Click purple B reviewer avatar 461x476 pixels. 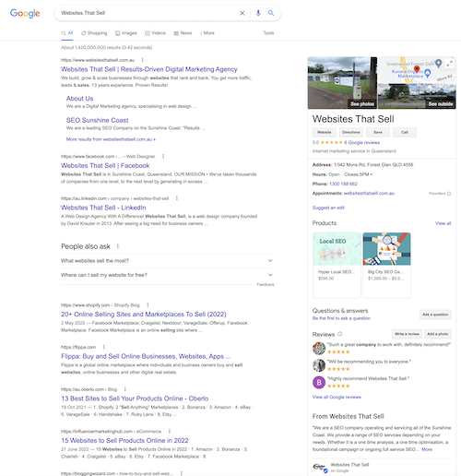click(x=319, y=382)
